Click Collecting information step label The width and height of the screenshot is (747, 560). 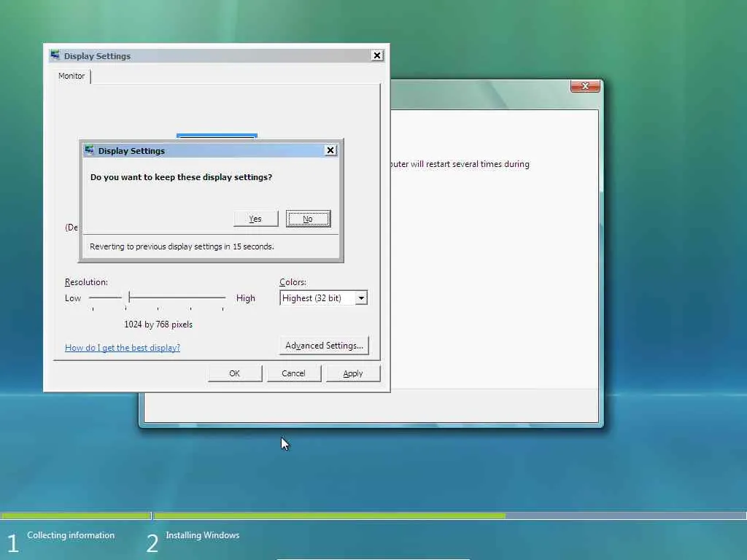71,535
